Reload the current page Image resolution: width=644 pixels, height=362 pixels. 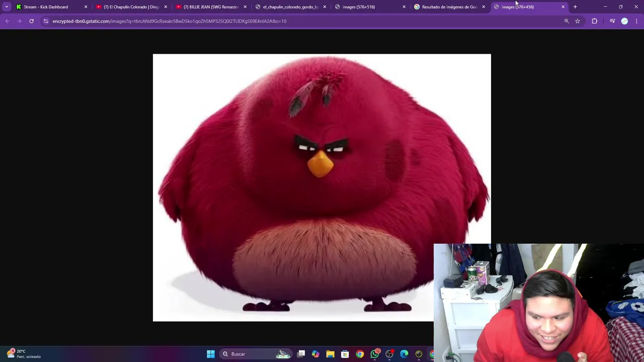point(31,21)
